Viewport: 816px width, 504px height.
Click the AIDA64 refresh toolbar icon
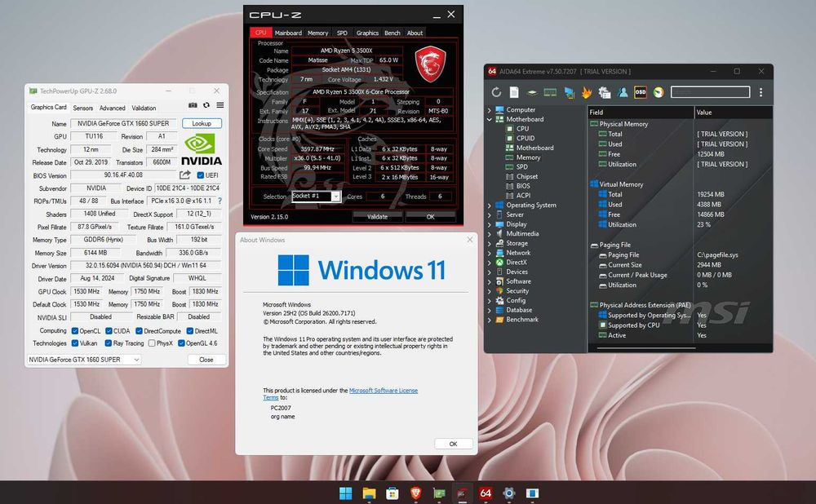click(x=496, y=92)
